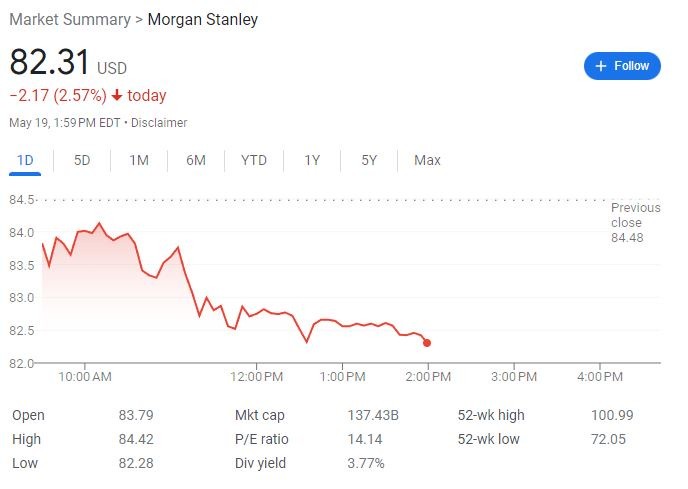The image size is (688, 489).
Task: Open the Disclaimer link
Action: point(159,122)
